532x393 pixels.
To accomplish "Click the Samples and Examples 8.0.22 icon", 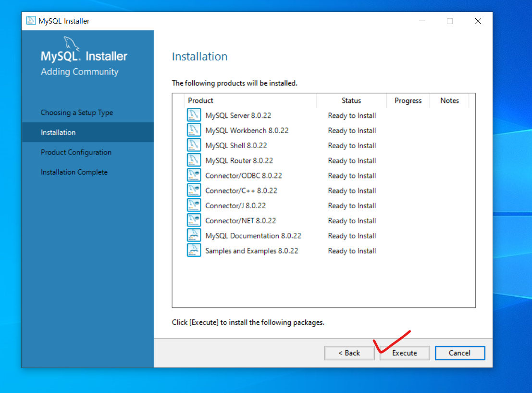I will 194,250.
